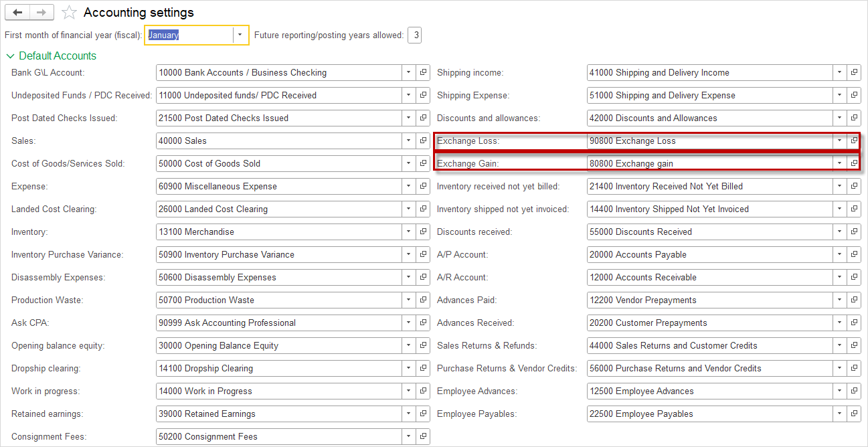This screenshot has width=868, height=447.
Task: Click the Ask Accounting Professional account field
Action: (x=278, y=323)
